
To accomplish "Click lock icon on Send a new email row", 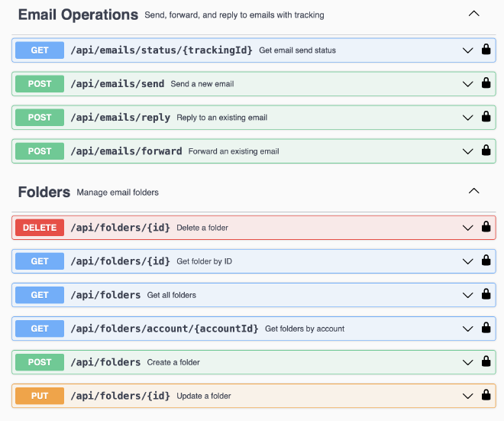I will (x=486, y=83).
